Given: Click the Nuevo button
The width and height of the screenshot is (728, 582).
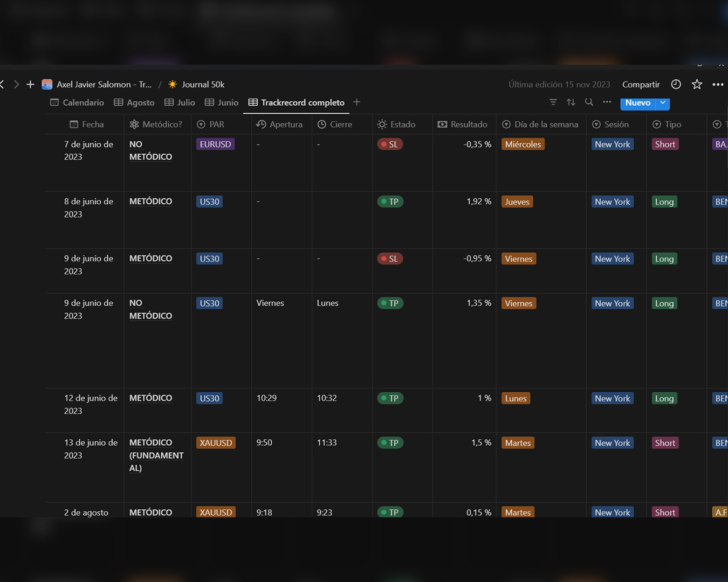Looking at the screenshot, I should click(x=638, y=102).
